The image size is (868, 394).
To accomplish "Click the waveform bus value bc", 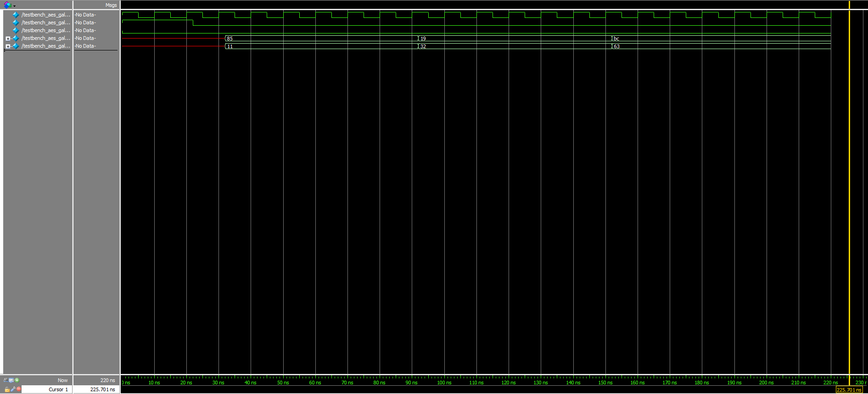I will coord(616,39).
